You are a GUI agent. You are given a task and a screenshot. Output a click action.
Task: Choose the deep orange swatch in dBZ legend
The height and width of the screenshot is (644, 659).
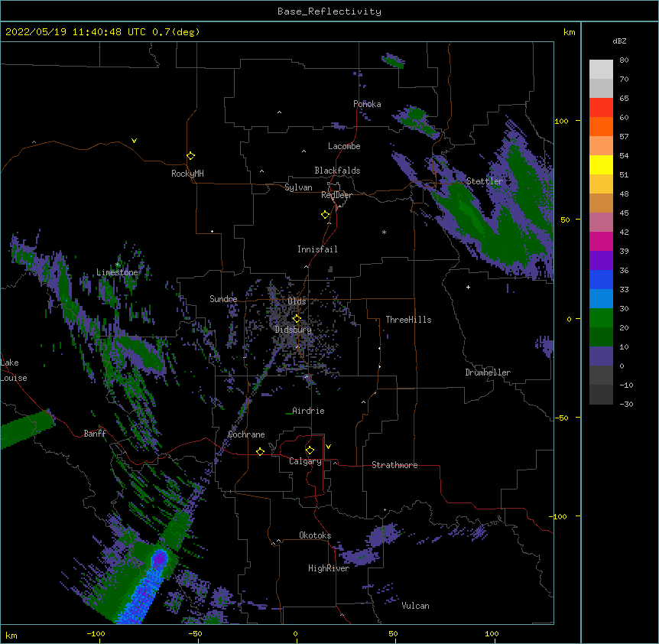click(x=601, y=126)
